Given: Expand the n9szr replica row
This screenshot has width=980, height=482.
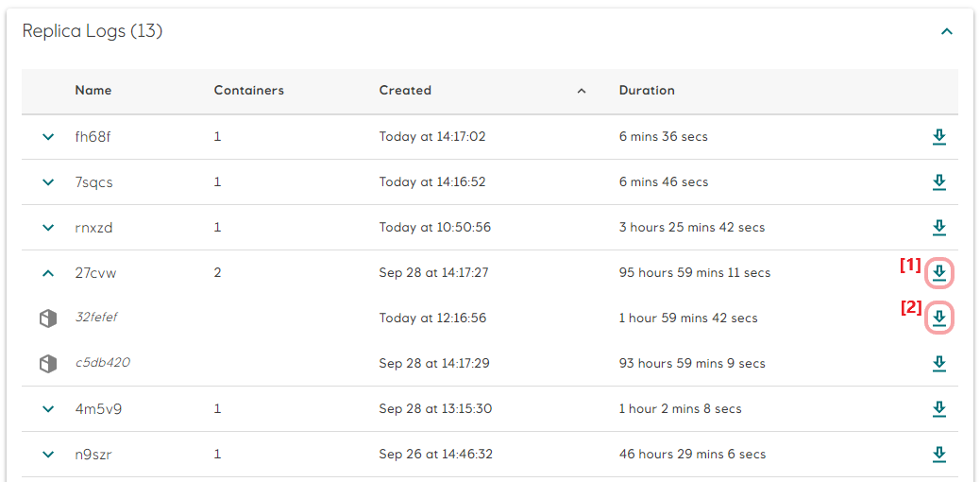Looking at the screenshot, I should pyautogui.click(x=48, y=455).
